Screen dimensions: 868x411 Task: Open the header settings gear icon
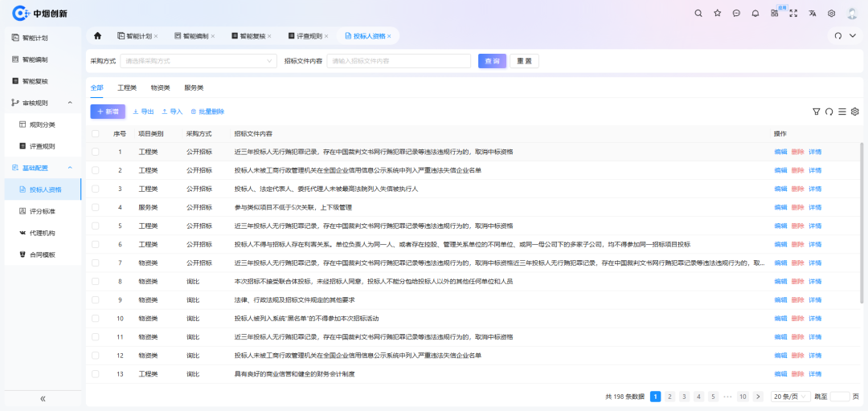click(832, 14)
